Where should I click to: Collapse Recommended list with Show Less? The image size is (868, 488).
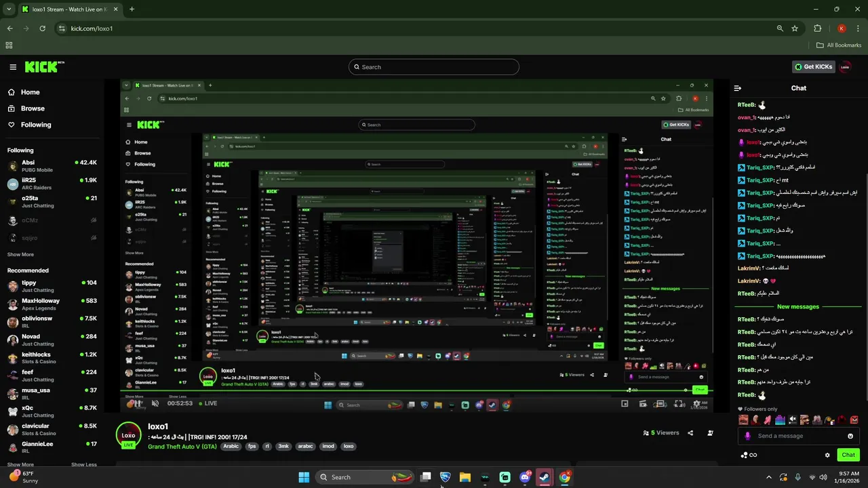[x=84, y=465]
